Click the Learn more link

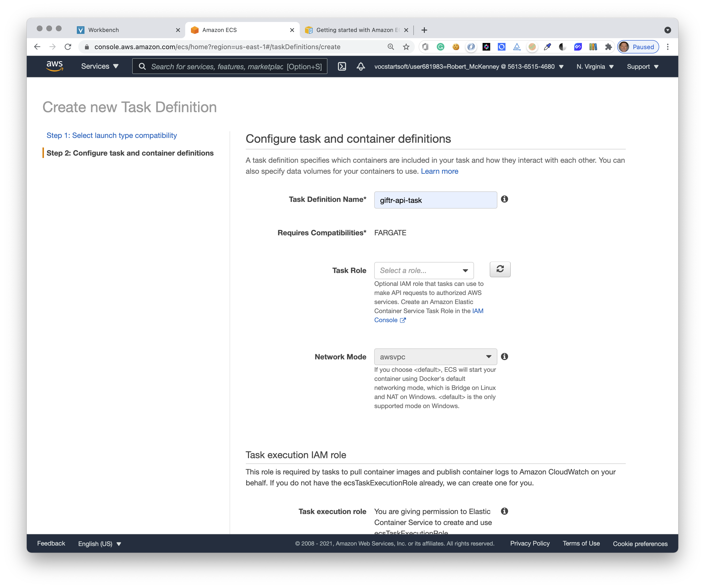[439, 172]
